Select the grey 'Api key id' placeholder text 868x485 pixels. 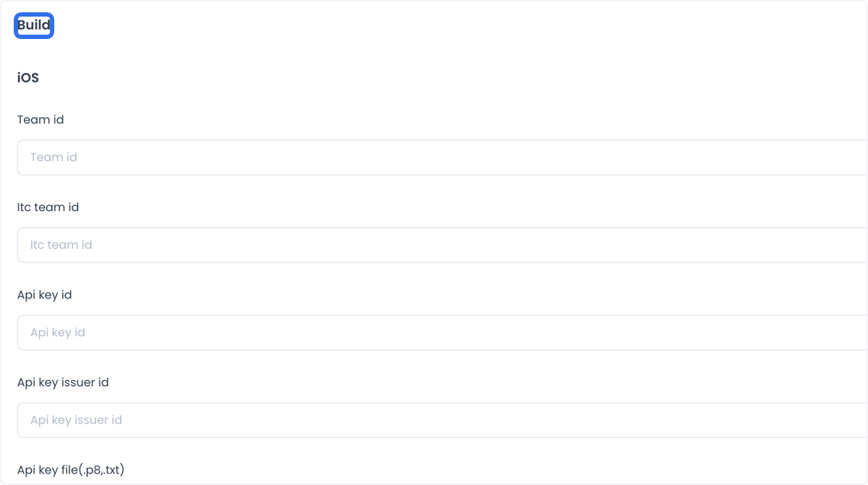point(58,332)
